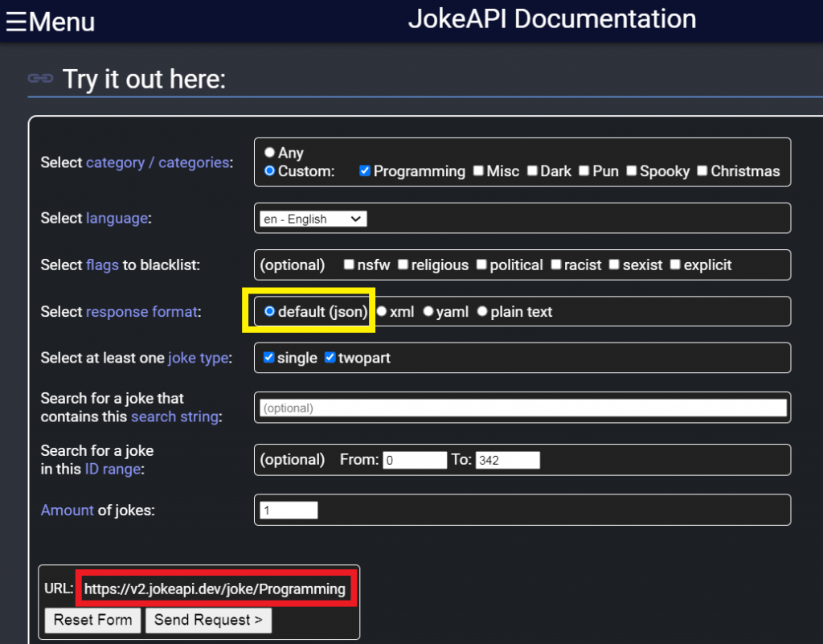Open the search string link
The height and width of the screenshot is (644, 823).
point(174,416)
